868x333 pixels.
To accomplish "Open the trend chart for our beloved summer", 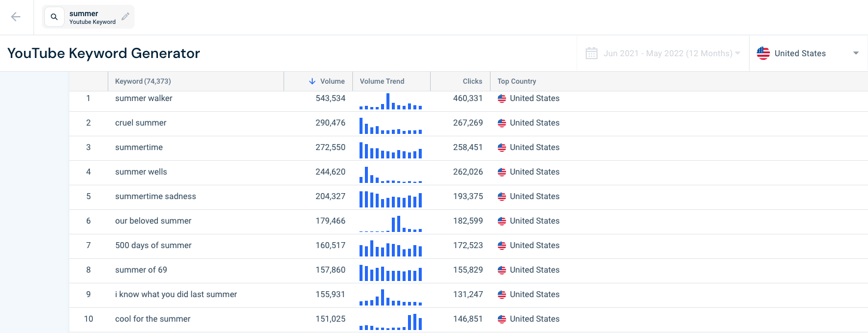I will point(391,221).
